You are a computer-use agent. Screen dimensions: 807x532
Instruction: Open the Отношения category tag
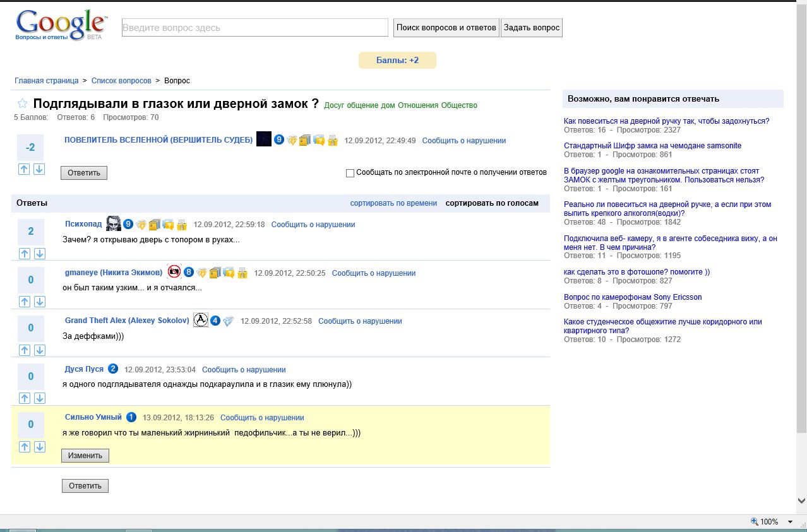click(x=418, y=105)
